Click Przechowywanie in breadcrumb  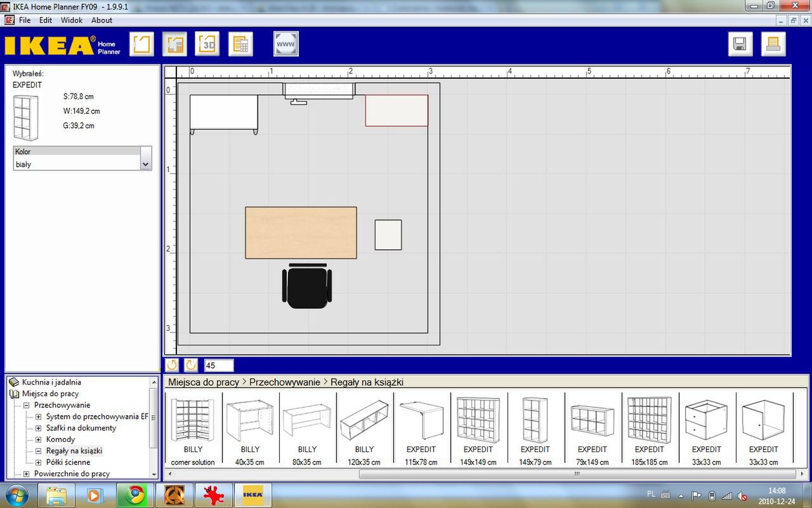(x=285, y=382)
